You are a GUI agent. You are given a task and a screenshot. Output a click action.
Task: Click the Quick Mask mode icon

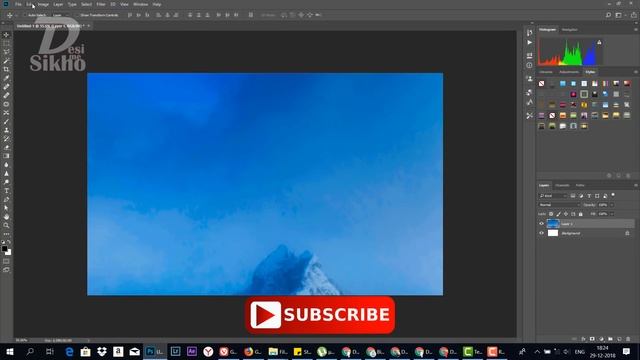6,261
